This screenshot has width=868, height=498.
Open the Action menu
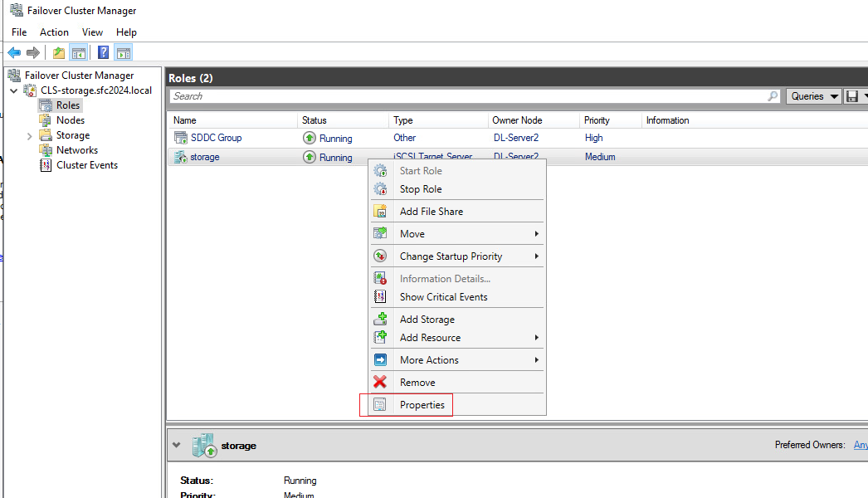click(x=54, y=32)
